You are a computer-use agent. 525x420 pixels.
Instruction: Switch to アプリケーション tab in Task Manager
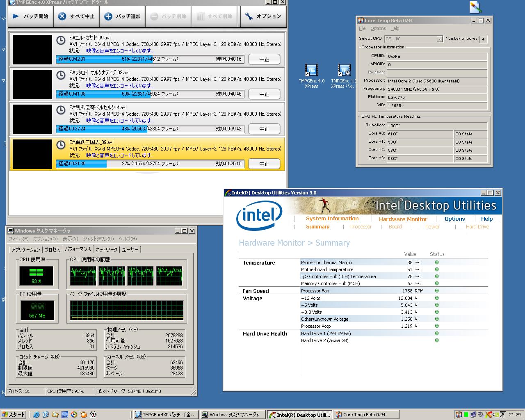tap(26, 249)
